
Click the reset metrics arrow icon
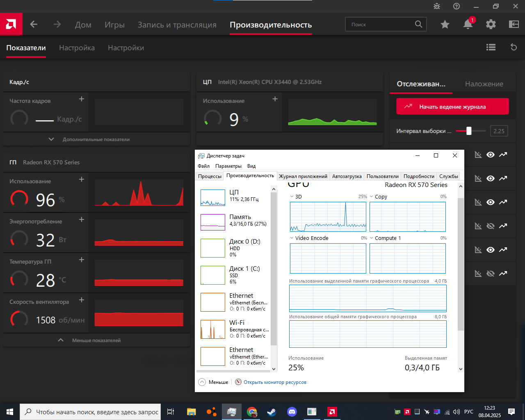coord(514,47)
